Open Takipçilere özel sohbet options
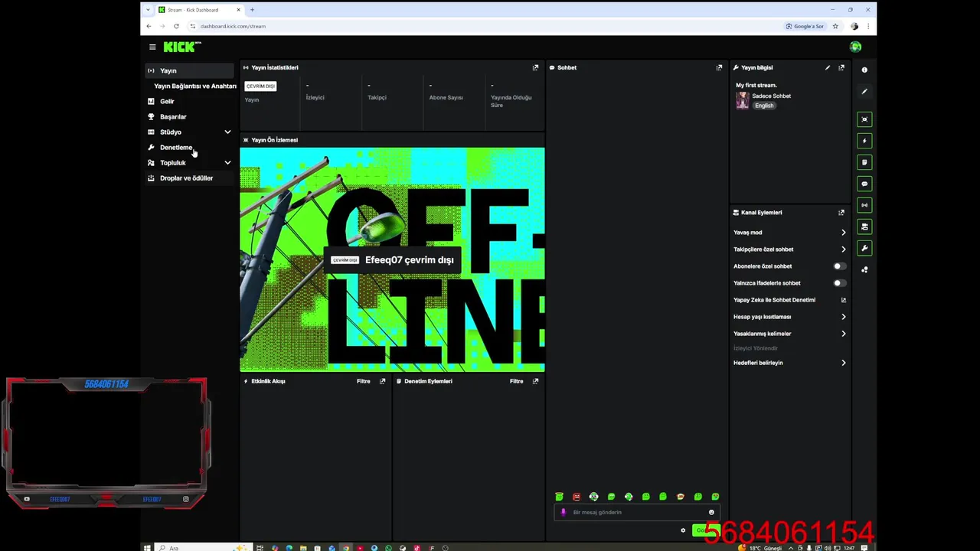 (x=789, y=249)
